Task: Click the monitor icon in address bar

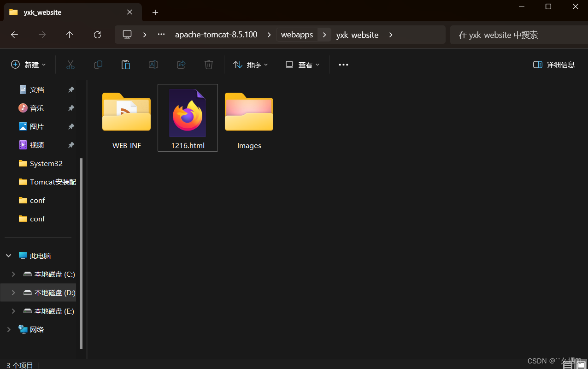Action: 127,35
